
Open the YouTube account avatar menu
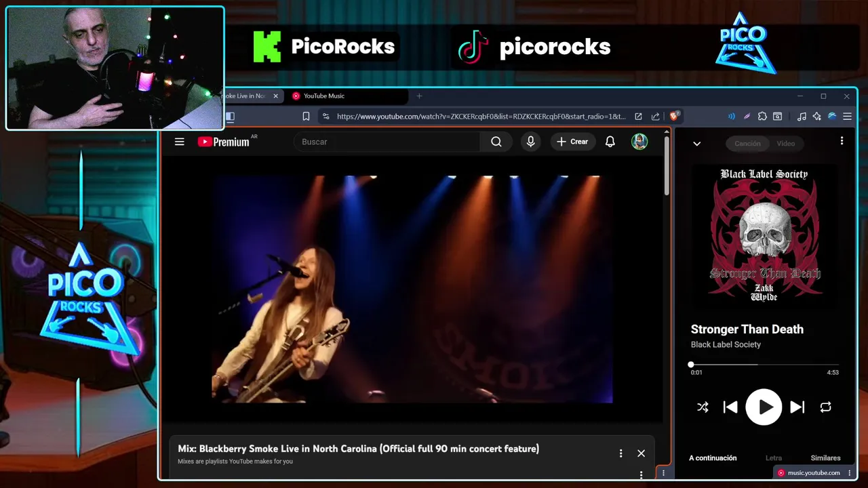[x=639, y=142]
